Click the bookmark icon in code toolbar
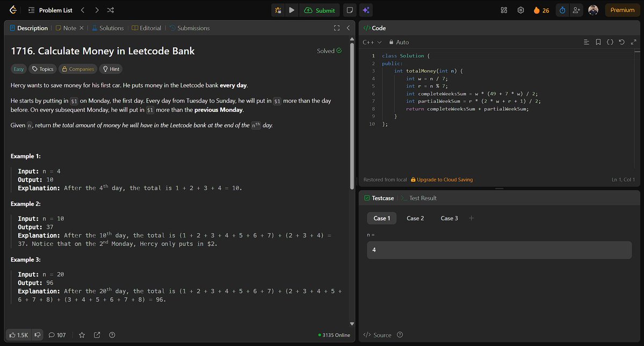644x346 pixels. pyautogui.click(x=598, y=42)
